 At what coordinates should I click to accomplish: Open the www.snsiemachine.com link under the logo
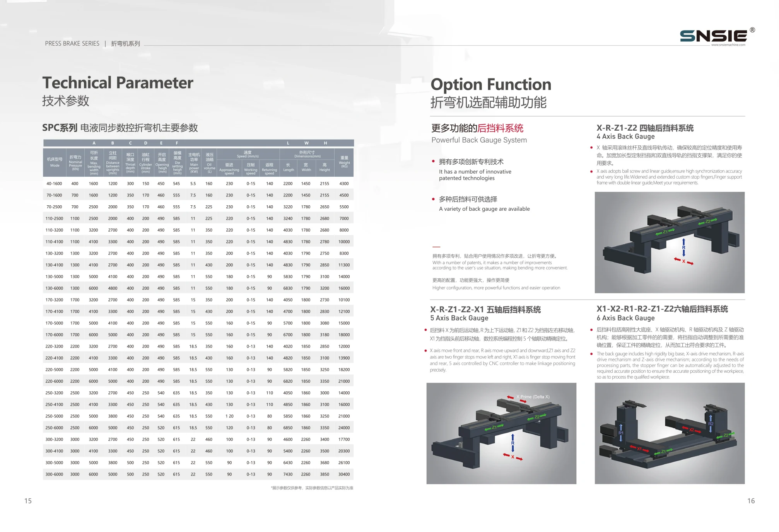(x=728, y=45)
